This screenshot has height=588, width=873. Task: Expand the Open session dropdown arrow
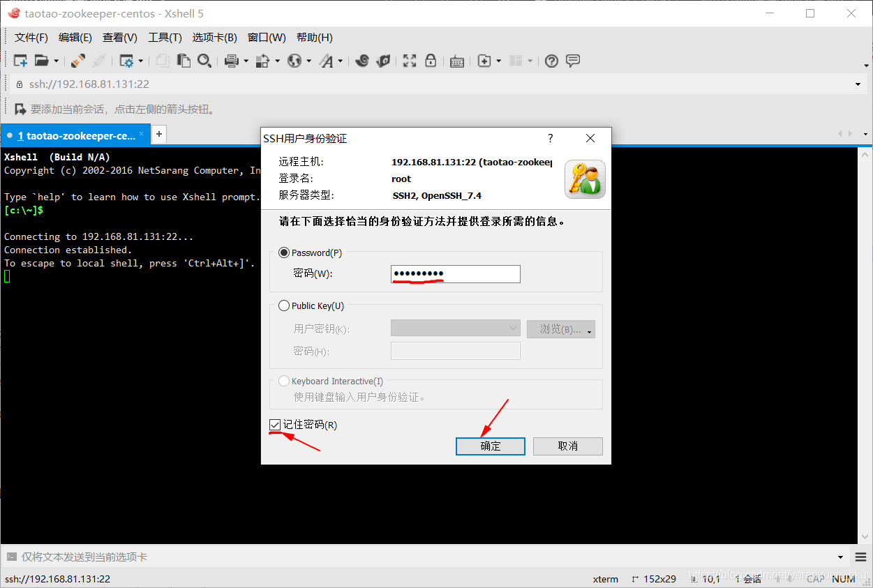tap(57, 61)
